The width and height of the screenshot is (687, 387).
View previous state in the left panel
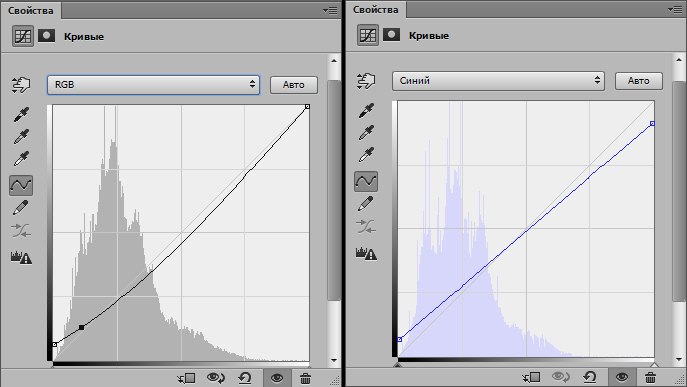(216, 378)
